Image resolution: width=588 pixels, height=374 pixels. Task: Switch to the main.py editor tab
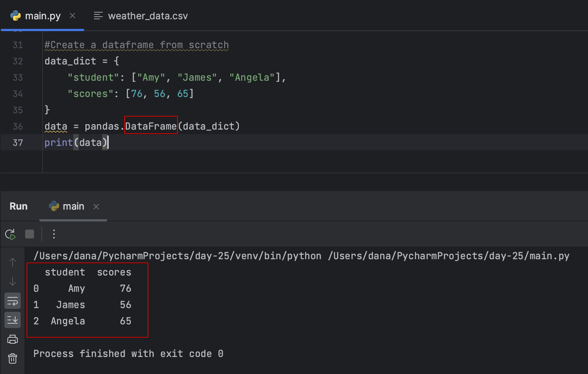click(43, 16)
